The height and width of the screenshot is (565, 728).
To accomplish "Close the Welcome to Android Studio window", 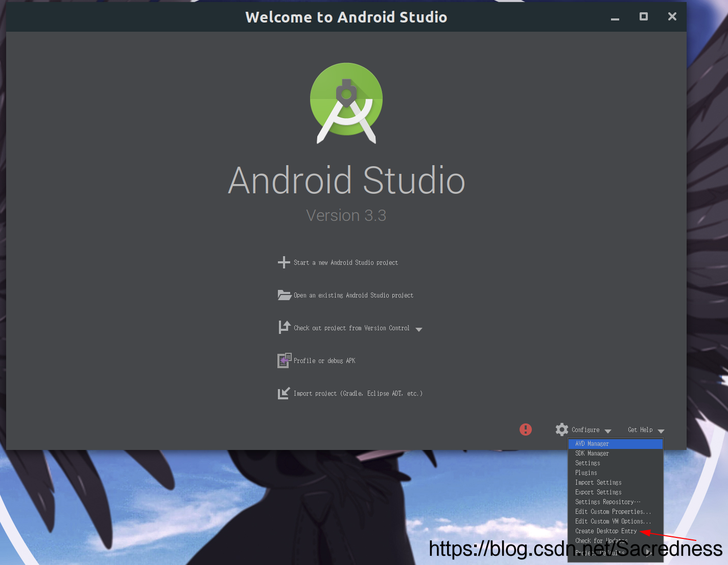I will (672, 16).
